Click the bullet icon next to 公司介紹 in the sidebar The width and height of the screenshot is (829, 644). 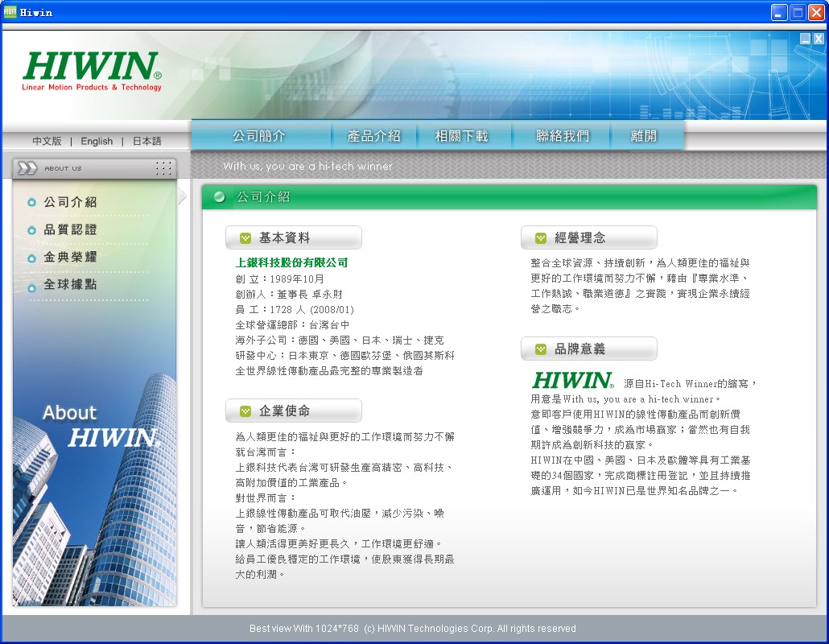click(31, 203)
